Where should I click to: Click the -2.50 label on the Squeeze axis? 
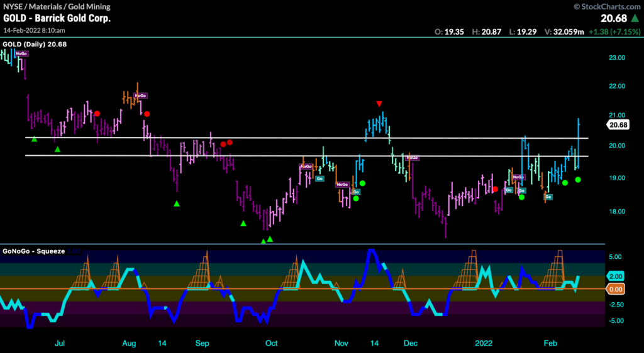616,305
